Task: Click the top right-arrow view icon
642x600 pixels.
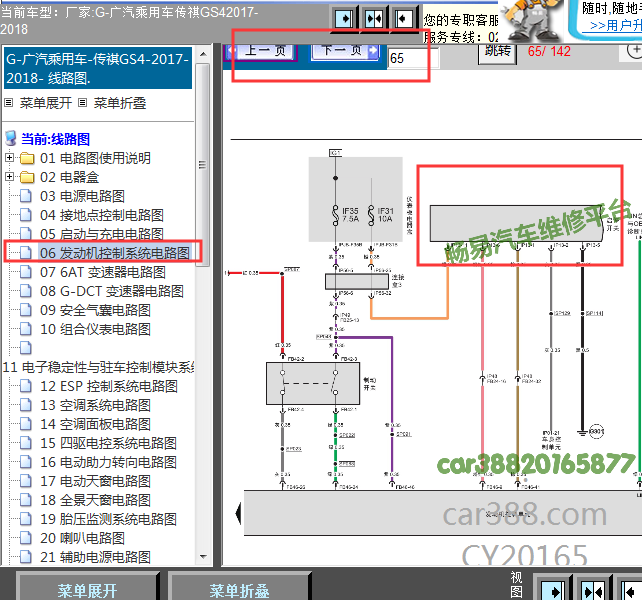Action: [x=344, y=18]
